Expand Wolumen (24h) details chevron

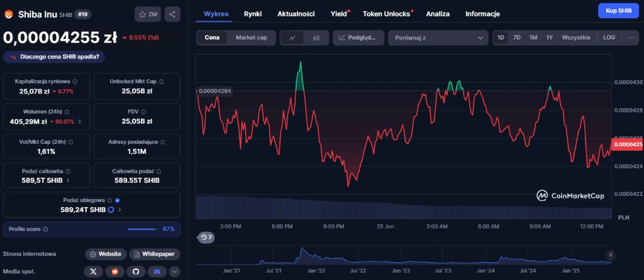[x=79, y=121]
